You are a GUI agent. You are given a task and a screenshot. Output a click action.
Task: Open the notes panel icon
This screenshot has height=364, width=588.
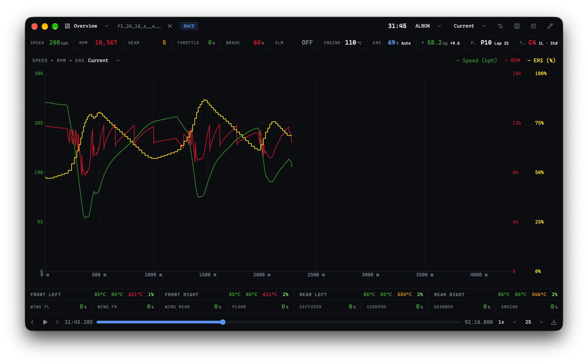click(533, 26)
